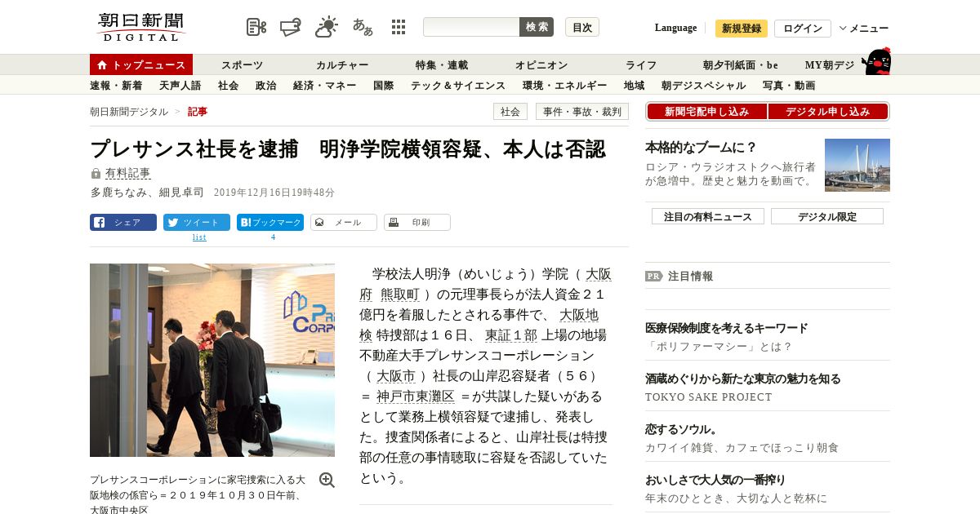Select 注目の有料ニュース tab
The width and height of the screenshot is (980, 514).
pyautogui.click(x=708, y=216)
